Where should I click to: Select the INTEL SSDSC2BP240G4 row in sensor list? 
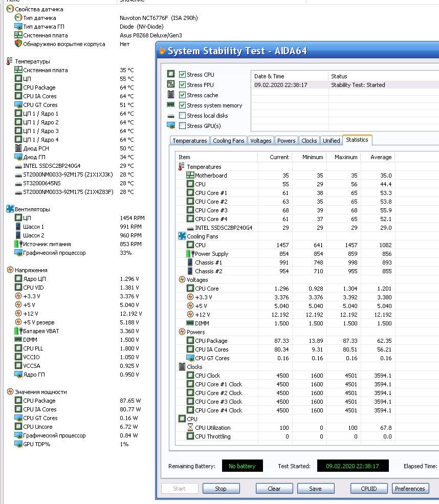74,166
